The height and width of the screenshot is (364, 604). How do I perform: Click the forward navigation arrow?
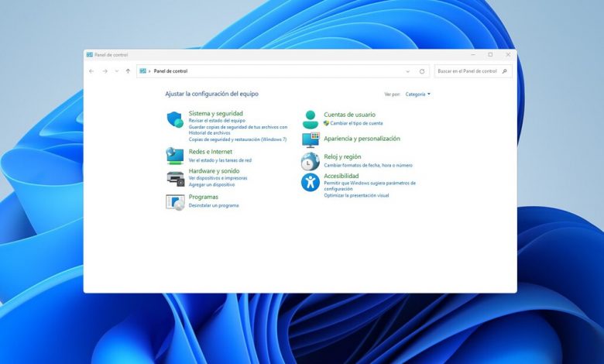tap(105, 71)
